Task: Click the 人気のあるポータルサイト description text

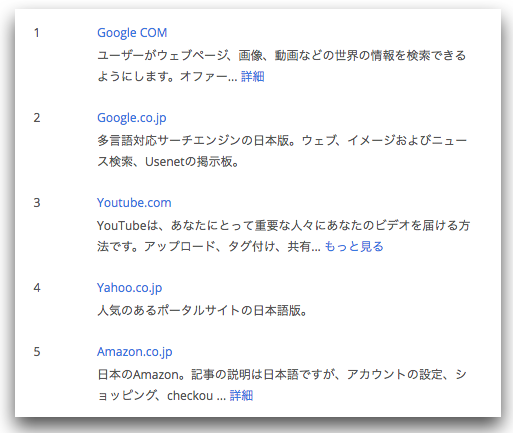Action: [x=202, y=310]
